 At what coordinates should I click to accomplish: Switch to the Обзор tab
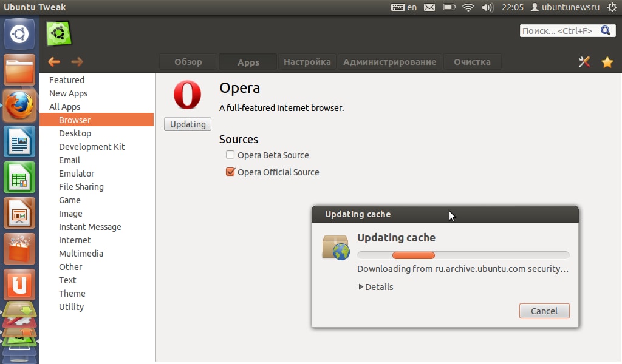[188, 62]
